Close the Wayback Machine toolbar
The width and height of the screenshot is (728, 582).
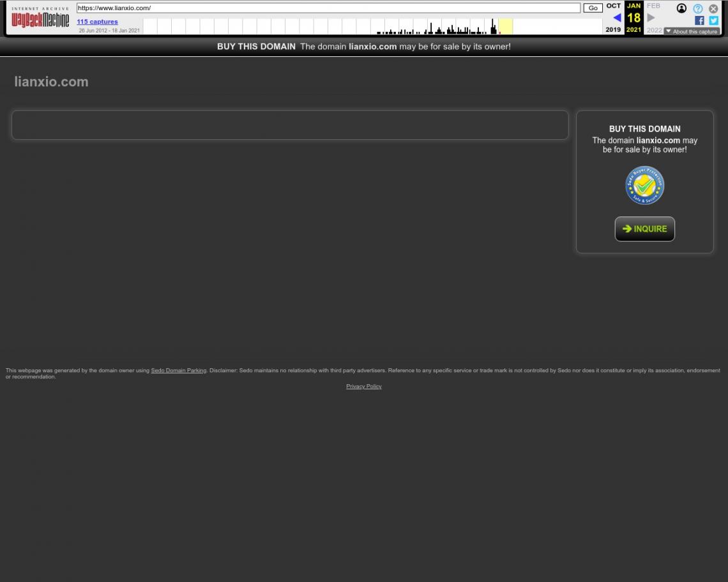coord(713,8)
